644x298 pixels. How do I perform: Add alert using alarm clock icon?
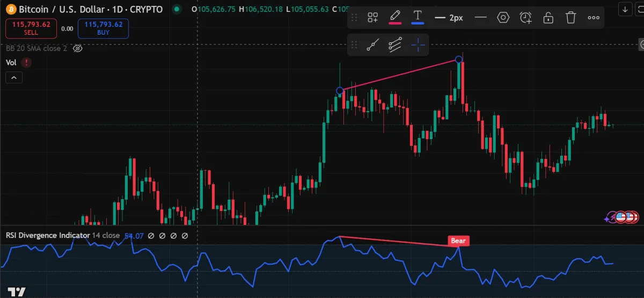pos(526,18)
